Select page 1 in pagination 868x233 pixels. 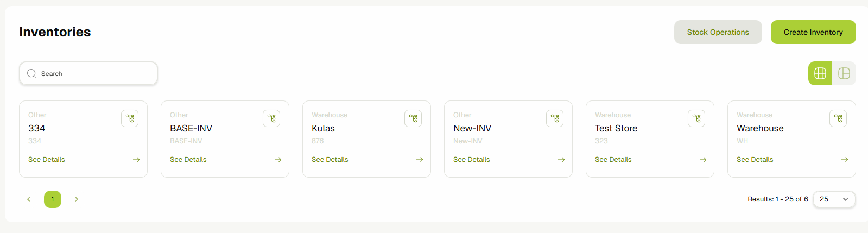(53, 199)
